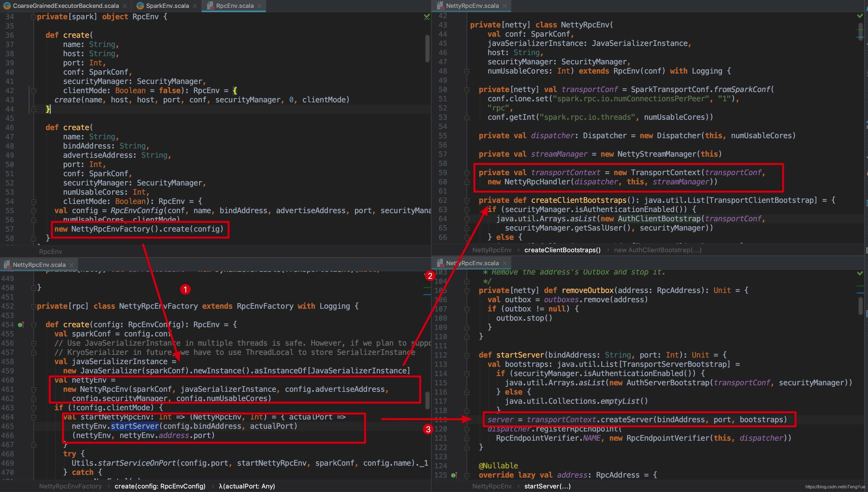The image size is (868, 492).
Task: Close the RpcEnv.scala tab
Action: click(259, 6)
